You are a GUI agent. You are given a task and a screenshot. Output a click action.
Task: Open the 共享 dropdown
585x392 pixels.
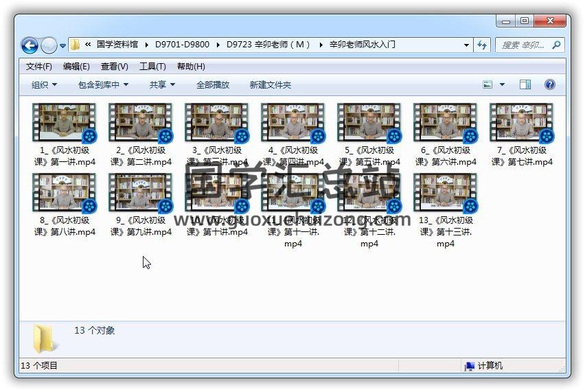click(x=162, y=84)
